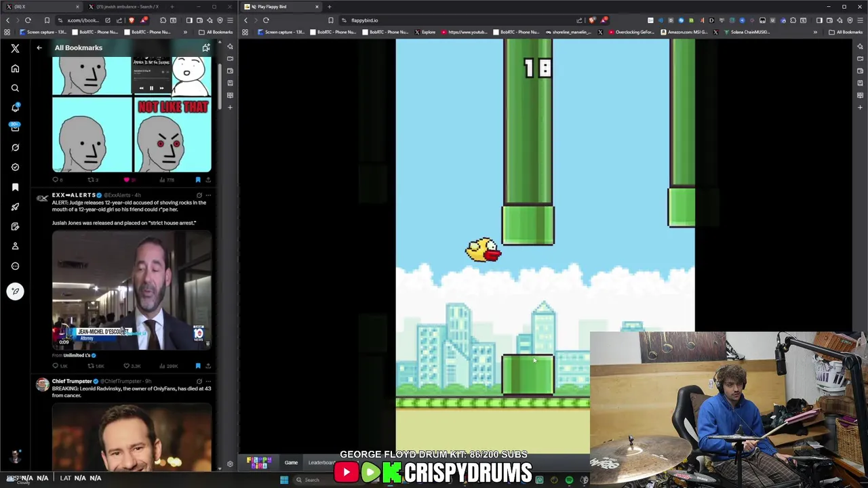The image size is (868, 488).
Task: Open the X Explore search icon
Action: pos(15,88)
